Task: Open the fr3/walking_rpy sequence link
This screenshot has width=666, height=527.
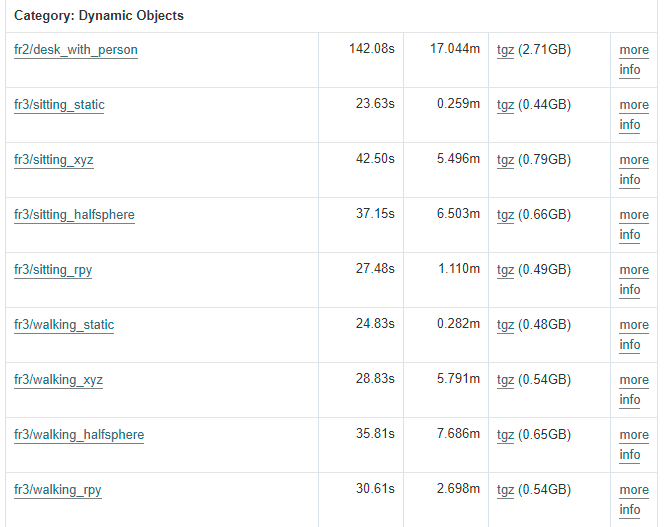Action: pos(58,490)
